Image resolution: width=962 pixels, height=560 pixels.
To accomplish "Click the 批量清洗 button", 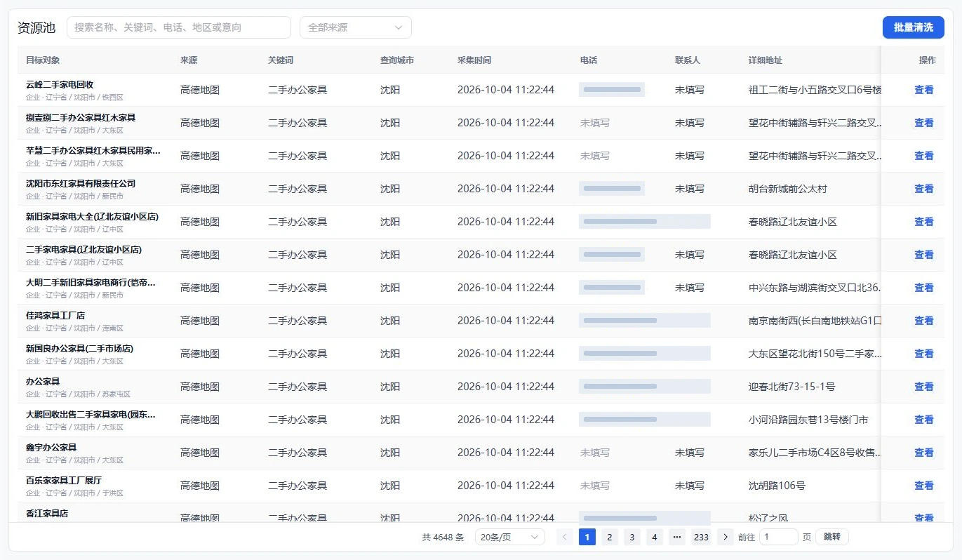I will 914,27.
